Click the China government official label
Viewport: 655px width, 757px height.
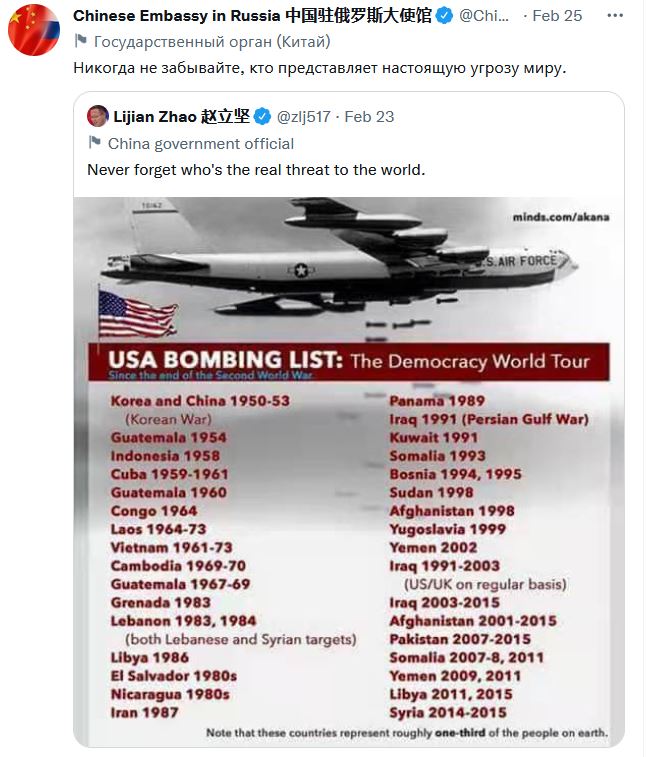point(201,143)
